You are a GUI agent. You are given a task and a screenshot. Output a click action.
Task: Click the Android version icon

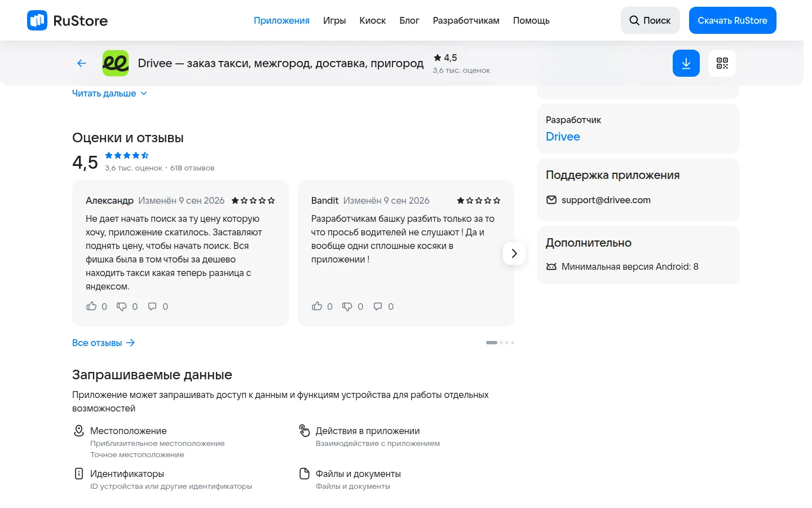click(x=551, y=266)
